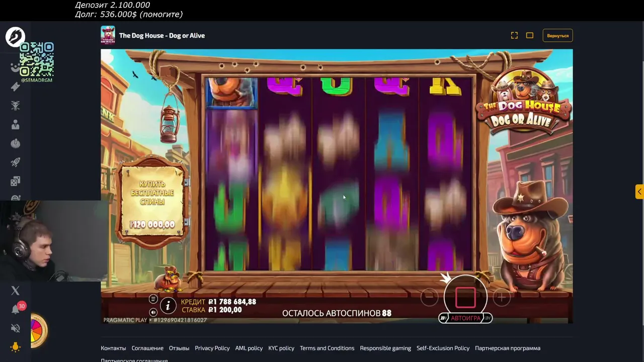Open the Партнерская программа link

click(x=508, y=348)
